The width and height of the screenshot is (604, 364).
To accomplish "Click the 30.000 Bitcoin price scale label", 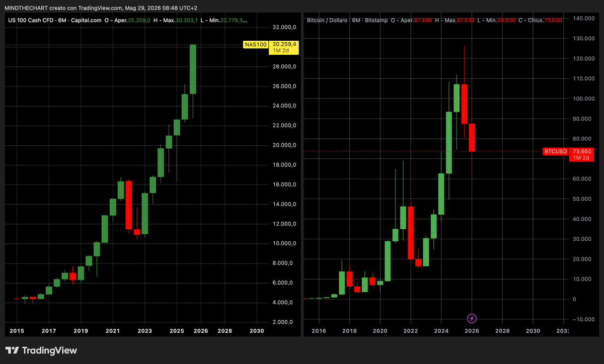I will pyautogui.click(x=582, y=239).
